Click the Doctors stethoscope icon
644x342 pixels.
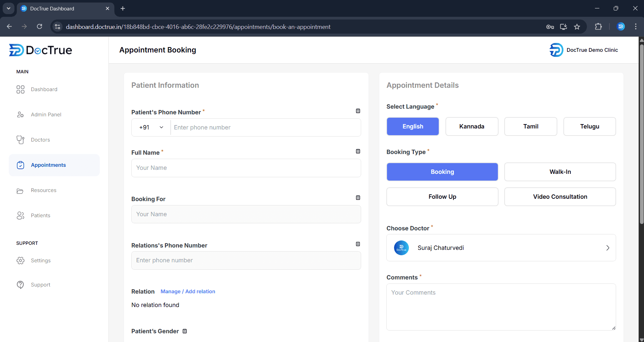click(x=20, y=140)
